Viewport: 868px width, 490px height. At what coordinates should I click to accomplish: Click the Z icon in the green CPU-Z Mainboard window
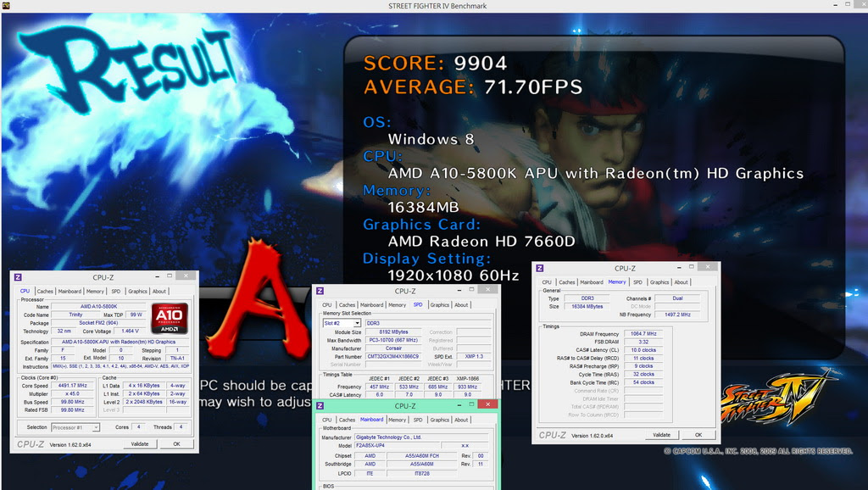click(320, 406)
